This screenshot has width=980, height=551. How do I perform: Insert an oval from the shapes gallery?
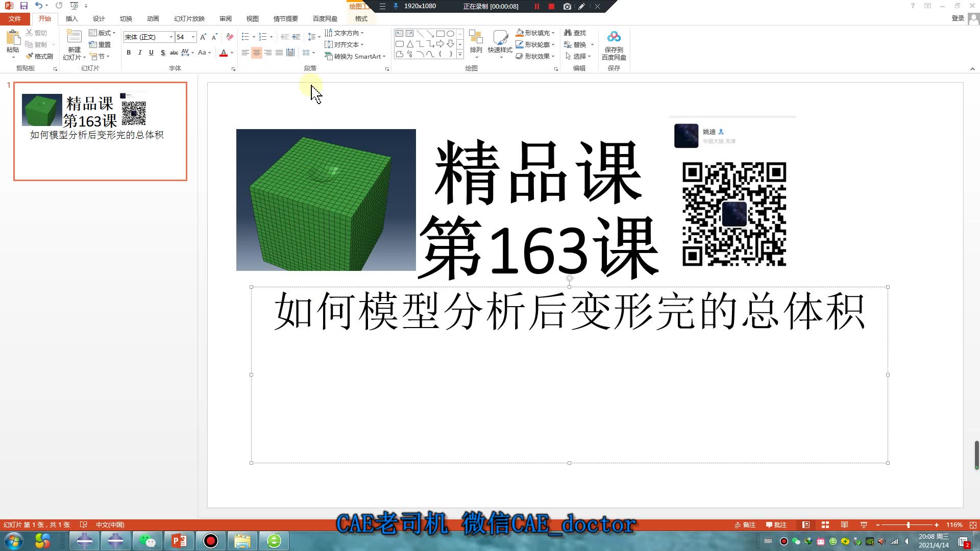(x=451, y=33)
